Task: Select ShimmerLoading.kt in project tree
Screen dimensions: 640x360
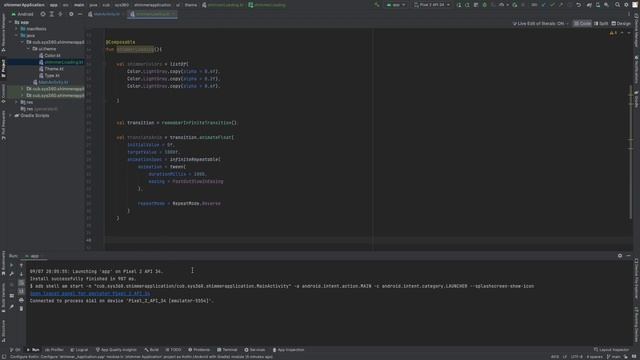Action: coord(61,62)
